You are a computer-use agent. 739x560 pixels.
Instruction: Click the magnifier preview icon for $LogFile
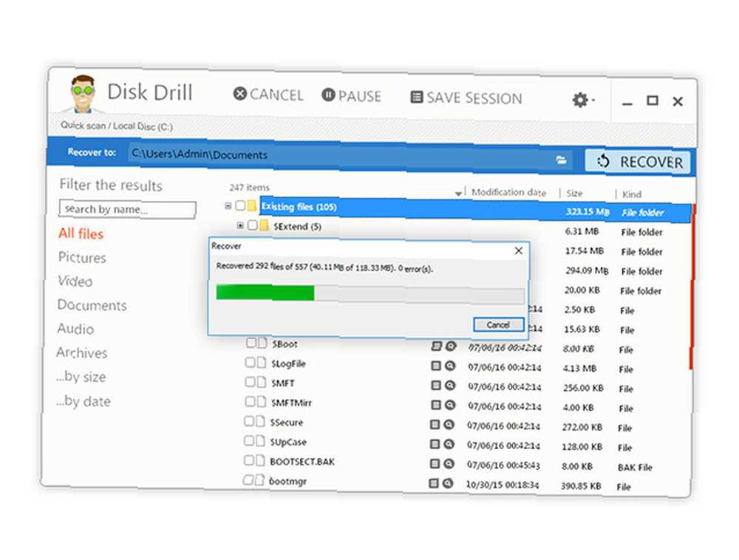(450, 366)
